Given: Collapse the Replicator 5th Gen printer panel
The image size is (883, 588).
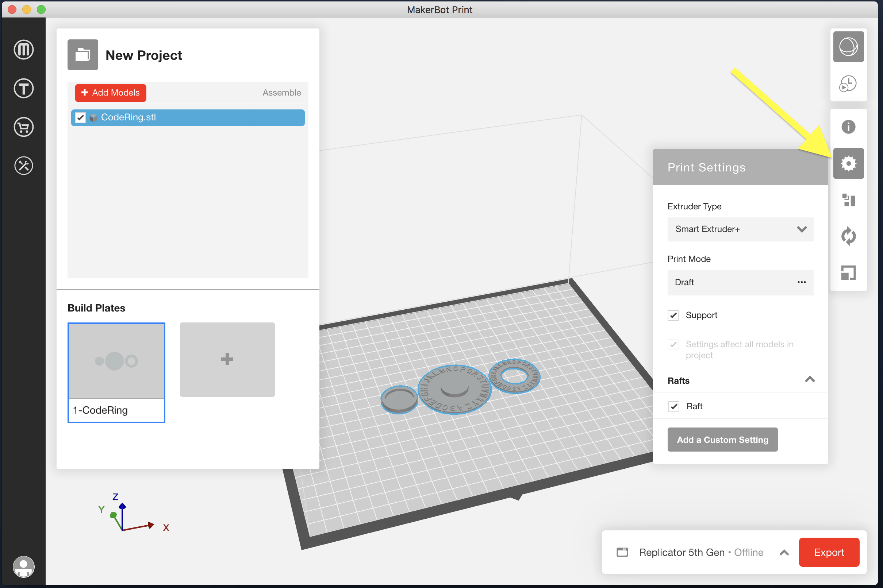Looking at the screenshot, I should [x=784, y=552].
